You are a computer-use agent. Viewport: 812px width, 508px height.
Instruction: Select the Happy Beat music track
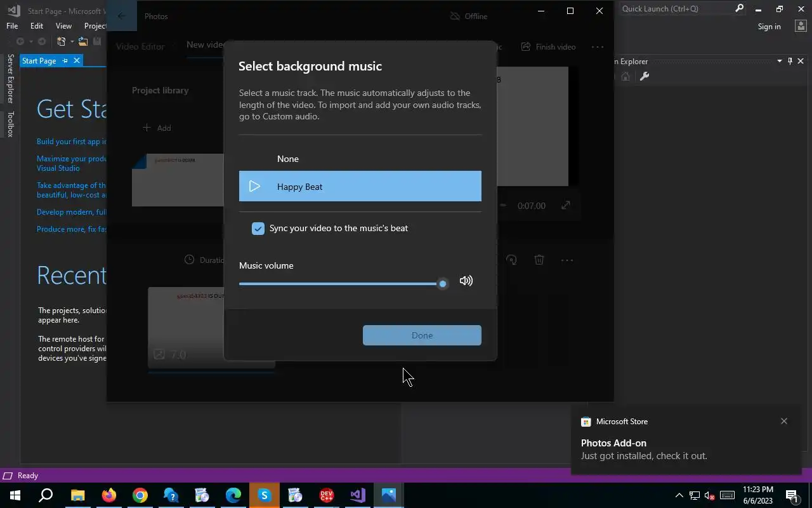pos(360,186)
